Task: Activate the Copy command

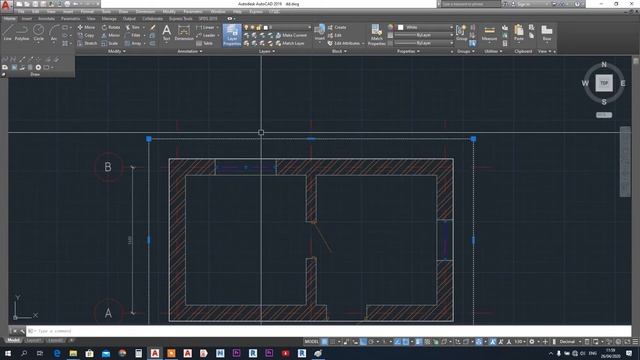Action: tap(86, 36)
